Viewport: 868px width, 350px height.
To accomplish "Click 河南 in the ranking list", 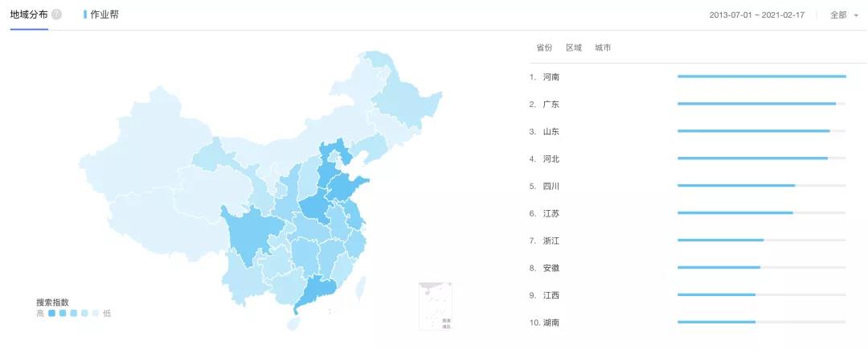I will click(551, 77).
